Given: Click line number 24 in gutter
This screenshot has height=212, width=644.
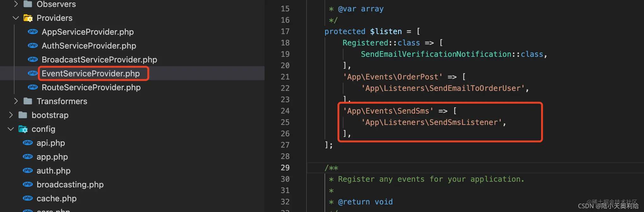Looking at the screenshot, I should [x=285, y=111].
